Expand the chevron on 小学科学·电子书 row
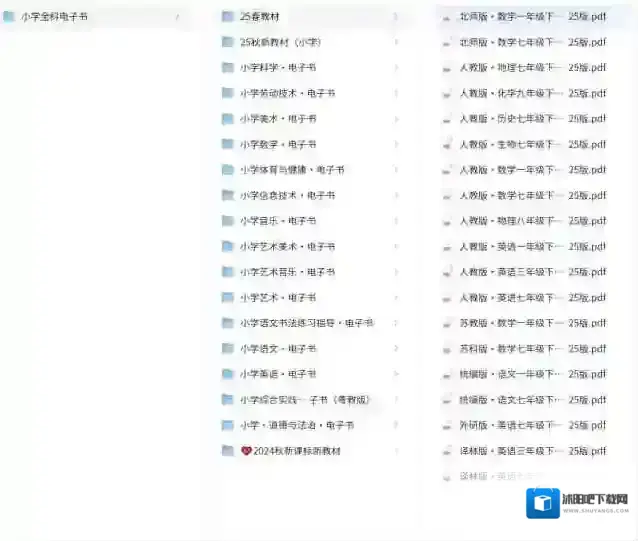Viewport: 638px width, 541px height. (396, 68)
